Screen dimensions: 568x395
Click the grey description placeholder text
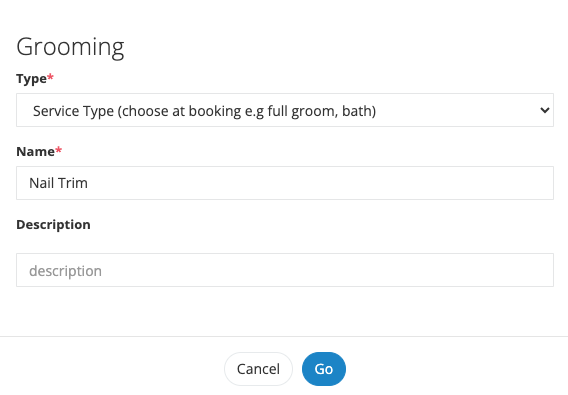(x=65, y=271)
